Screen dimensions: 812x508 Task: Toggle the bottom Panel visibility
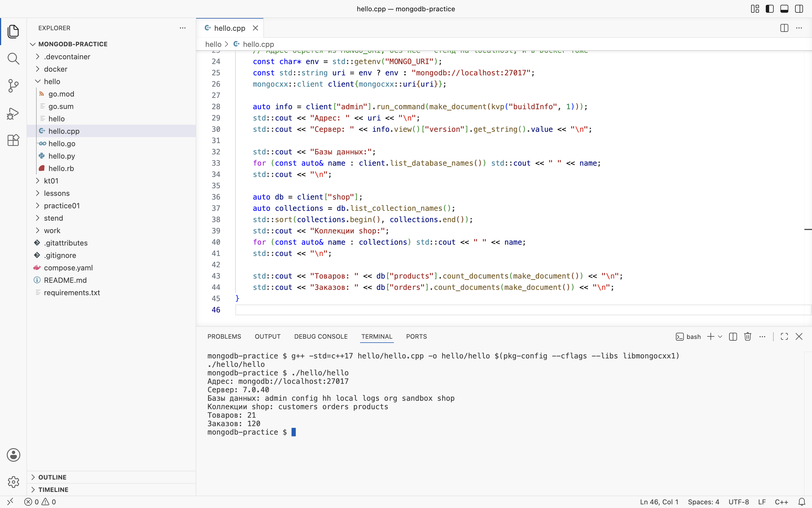tap(784, 9)
